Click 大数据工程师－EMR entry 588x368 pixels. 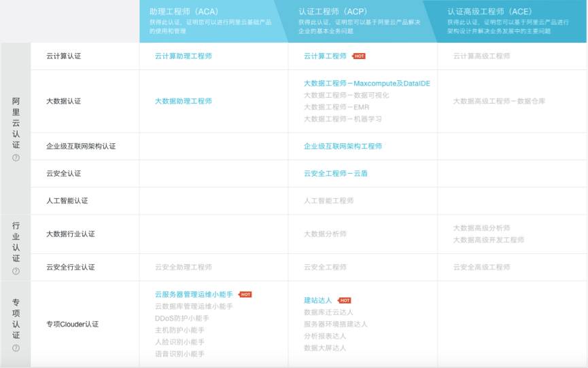336,107
